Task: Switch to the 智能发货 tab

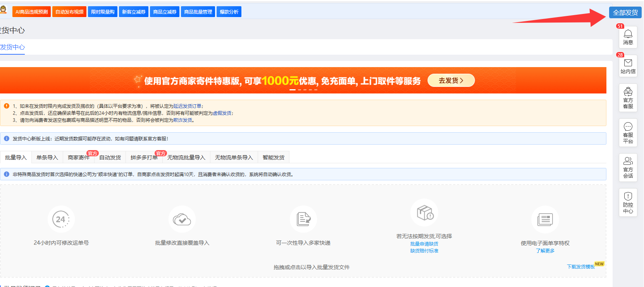Action: point(274,157)
